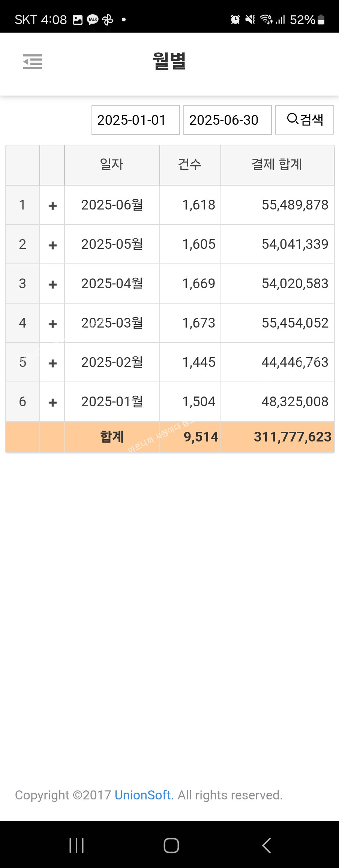Tap the start date field 2025-01-01
Screen dimensions: 339x868
[x=136, y=120]
